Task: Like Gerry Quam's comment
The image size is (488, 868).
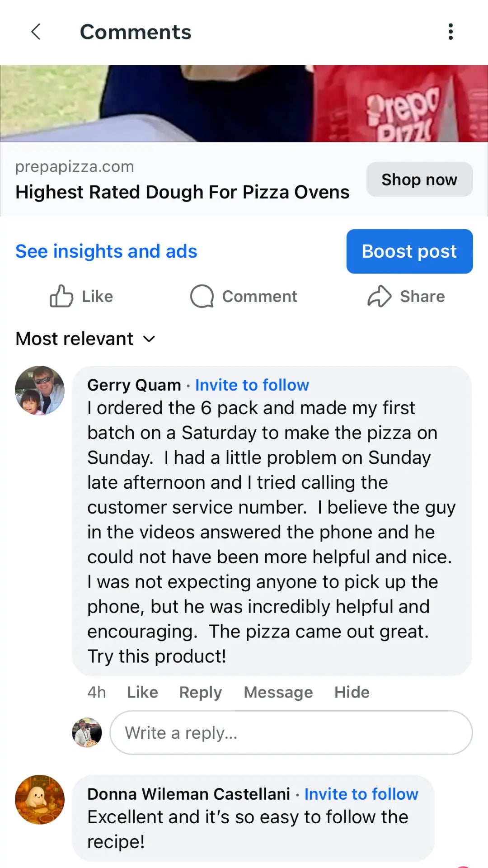Action: click(142, 692)
